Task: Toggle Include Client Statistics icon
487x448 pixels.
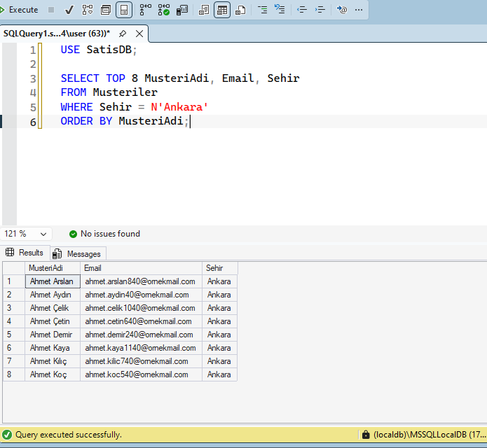Action: click(x=182, y=10)
